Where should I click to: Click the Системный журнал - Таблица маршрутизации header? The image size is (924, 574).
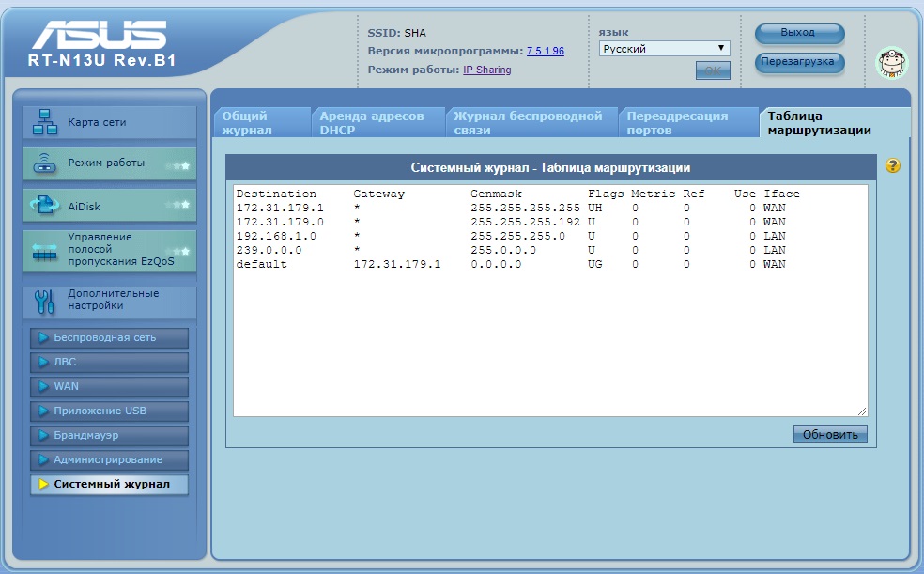pyautogui.click(x=551, y=168)
